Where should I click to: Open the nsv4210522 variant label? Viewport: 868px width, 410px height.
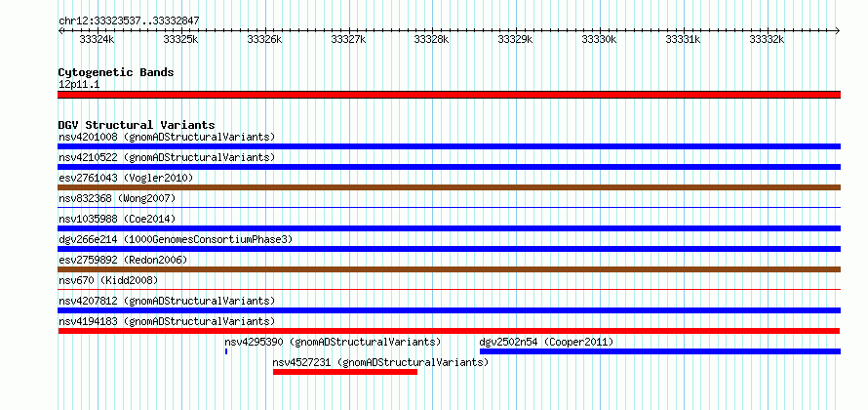pyautogui.click(x=167, y=157)
